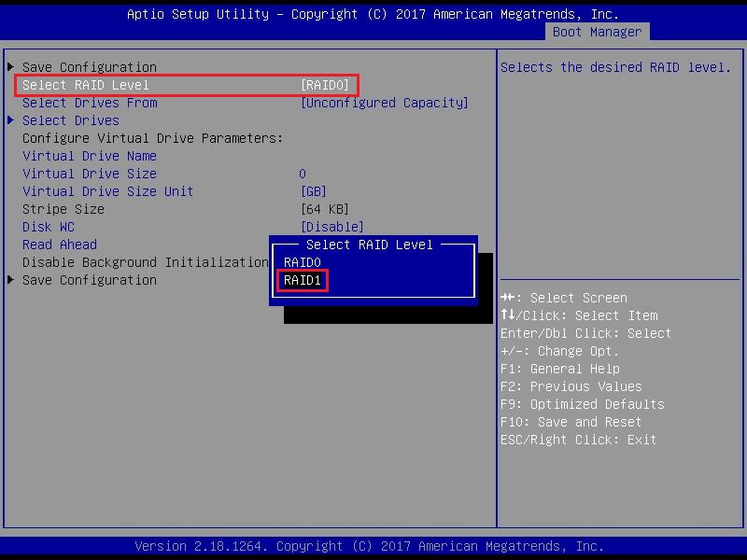Click the Disable Background Initialization option
The height and width of the screenshot is (560, 747).
[x=145, y=262]
